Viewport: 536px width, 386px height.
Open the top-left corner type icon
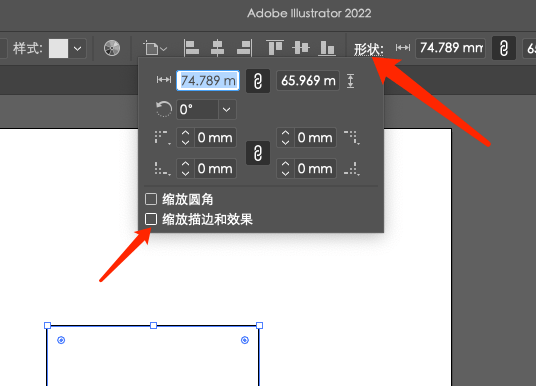point(162,137)
